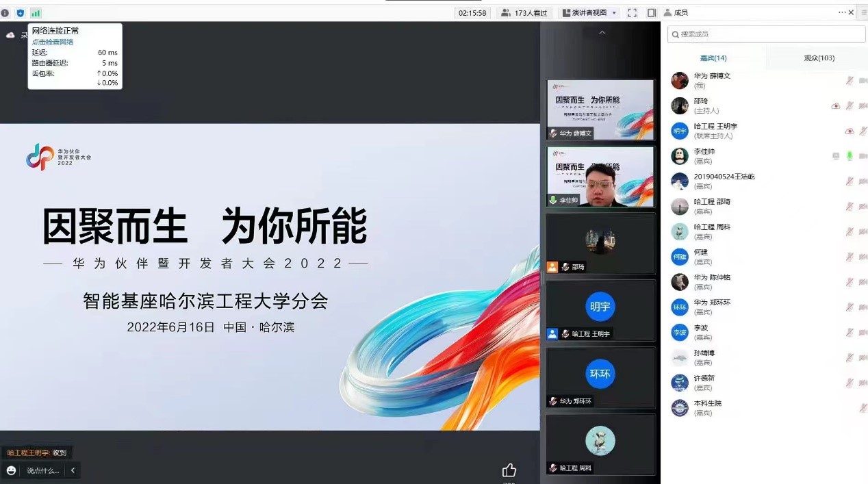Toggle the muted microphone for 许德新

pyautogui.click(x=850, y=383)
